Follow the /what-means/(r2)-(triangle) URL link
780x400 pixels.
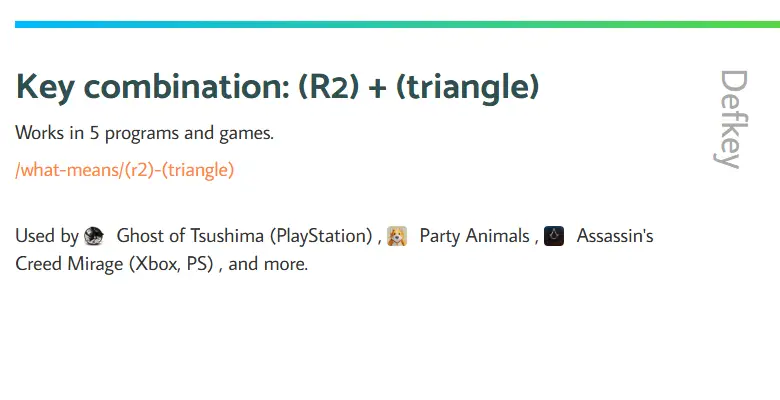(x=124, y=170)
